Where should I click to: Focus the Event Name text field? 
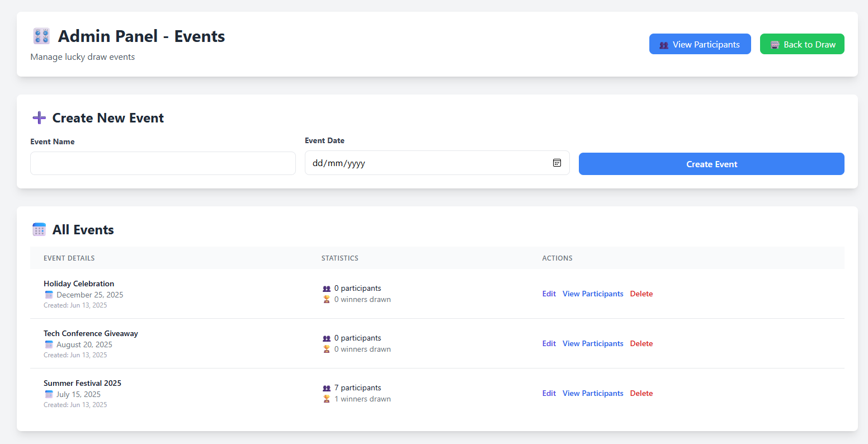(x=163, y=163)
